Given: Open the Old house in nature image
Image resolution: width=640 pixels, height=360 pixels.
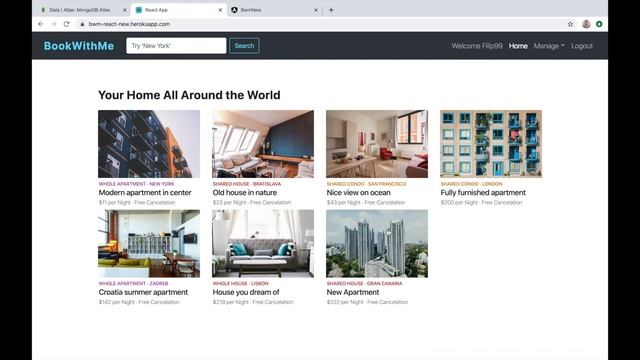Looking at the screenshot, I should click(x=263, y=144).
